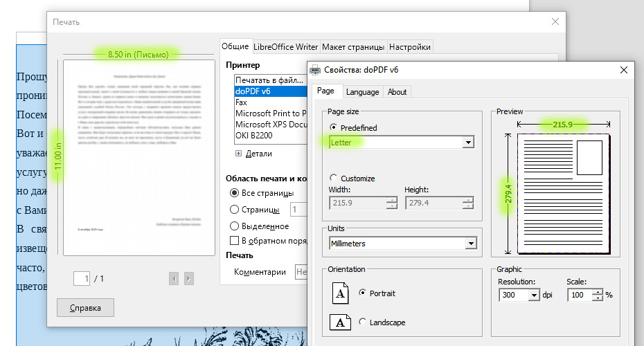Open the Millimeters units dropdown
The image size is (644, 346).
click(471, 244)
